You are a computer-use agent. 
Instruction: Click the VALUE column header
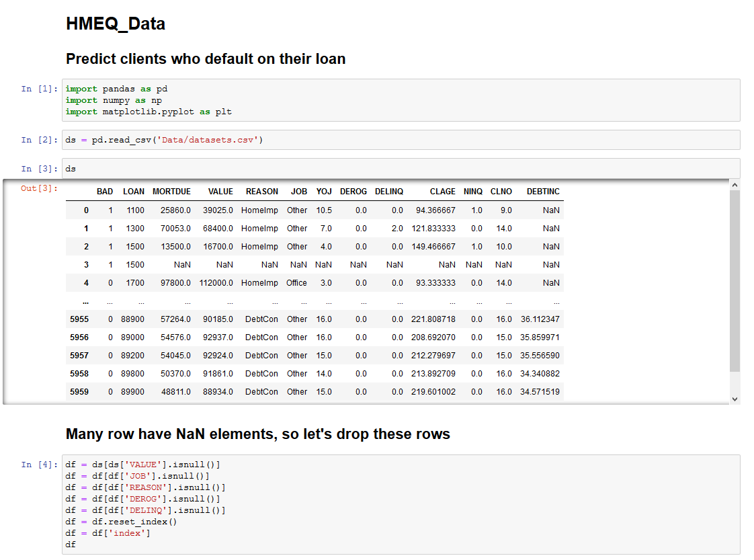[220, 192]
